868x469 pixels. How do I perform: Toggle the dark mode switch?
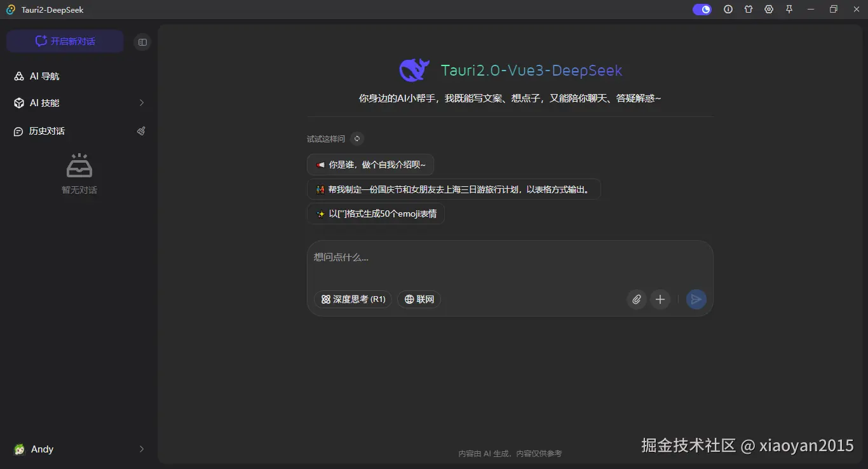click(702, 9)
